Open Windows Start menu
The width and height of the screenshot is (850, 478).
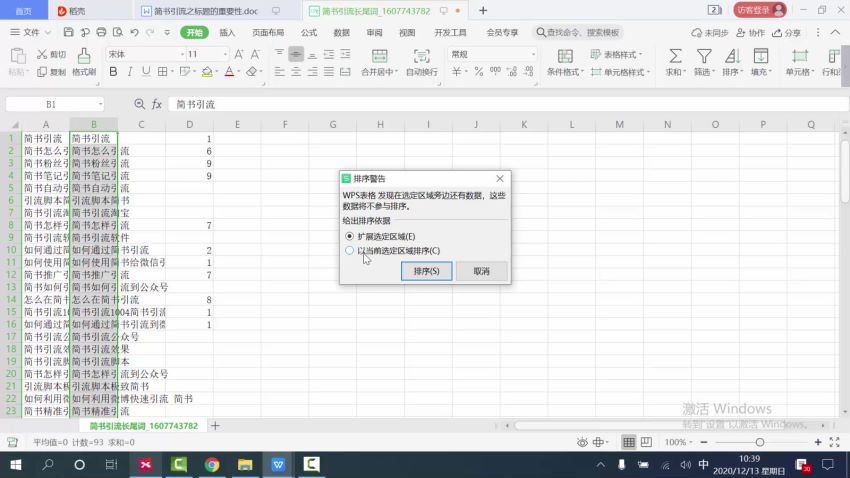click(15, 465)
